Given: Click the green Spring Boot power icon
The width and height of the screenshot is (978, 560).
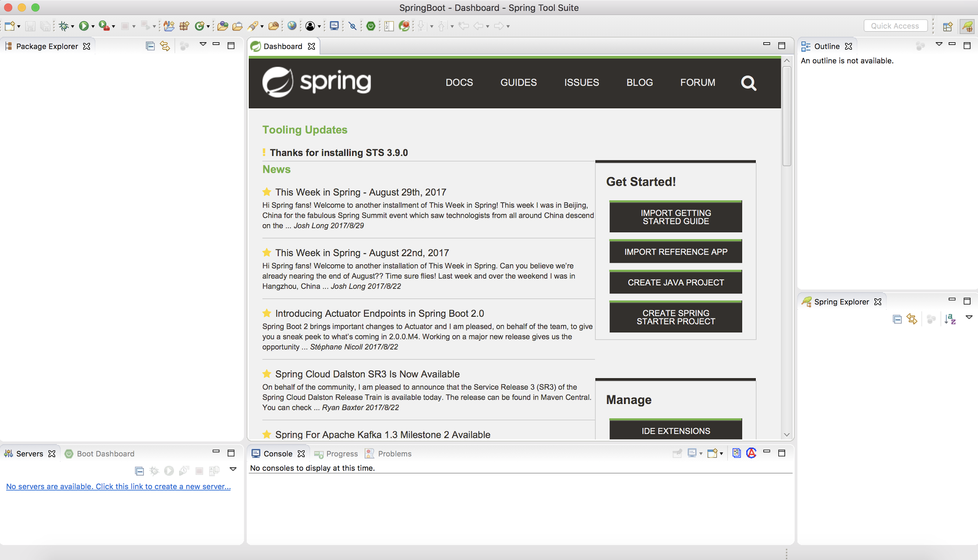Looking at the screenshot, I should [371, 26].
